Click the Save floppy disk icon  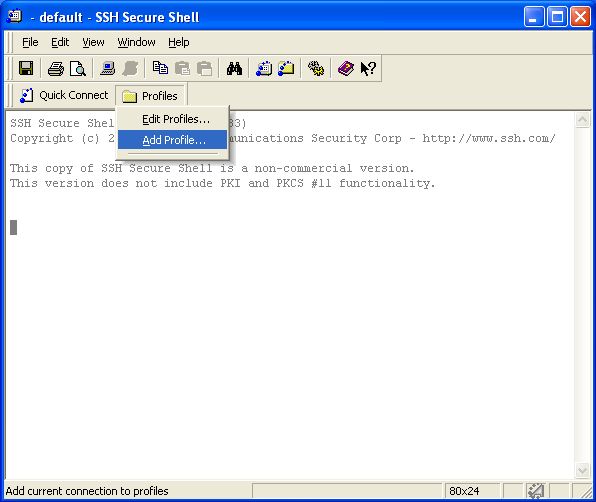[26, 68]
